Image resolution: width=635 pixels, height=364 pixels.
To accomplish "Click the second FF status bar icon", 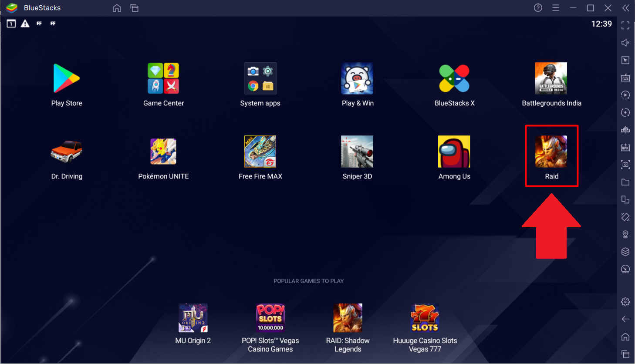I will 53,24.
